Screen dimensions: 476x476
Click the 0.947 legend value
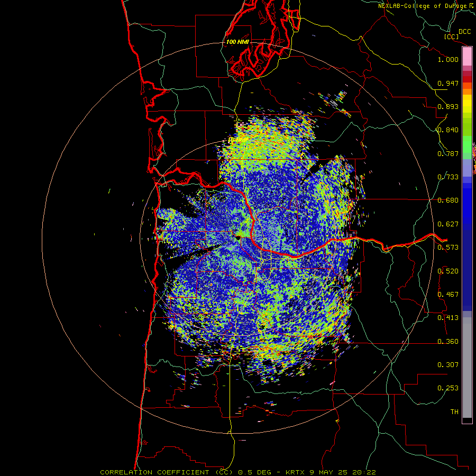448,83
